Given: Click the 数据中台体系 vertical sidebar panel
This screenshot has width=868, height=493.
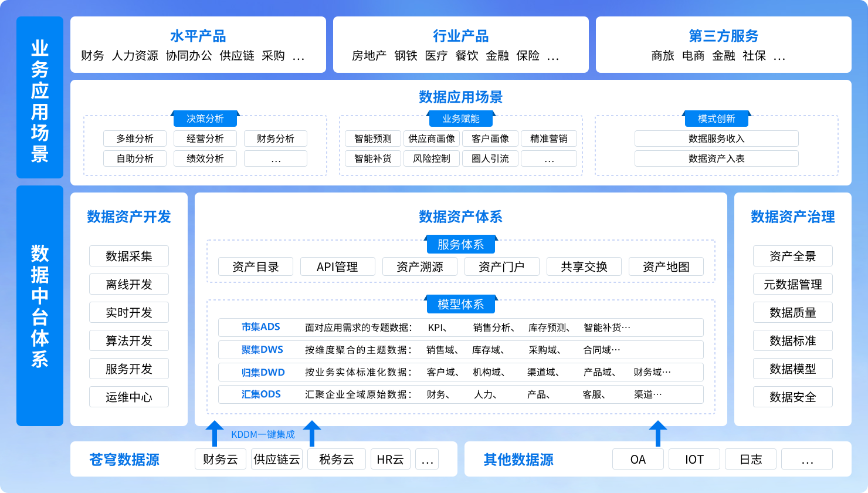Looking at the screenshot, I should tap(40, 306).
